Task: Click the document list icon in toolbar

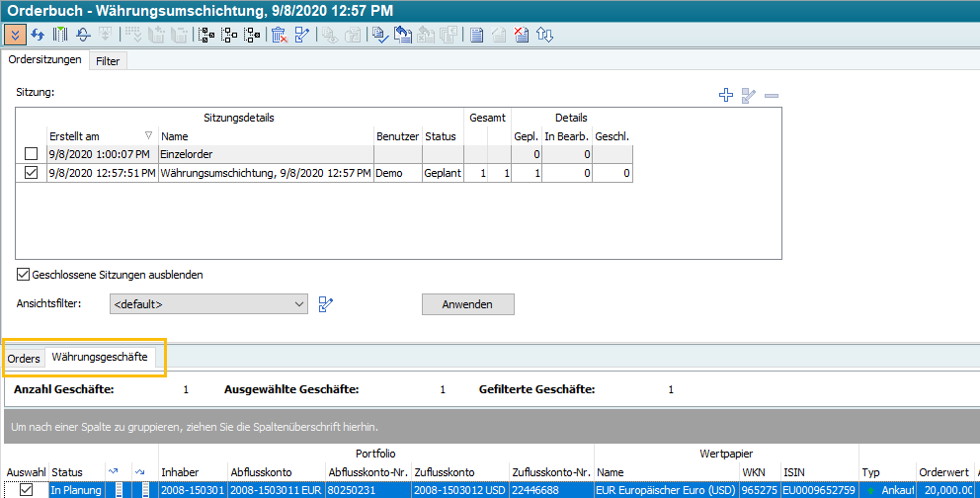Action: [476, 35]
